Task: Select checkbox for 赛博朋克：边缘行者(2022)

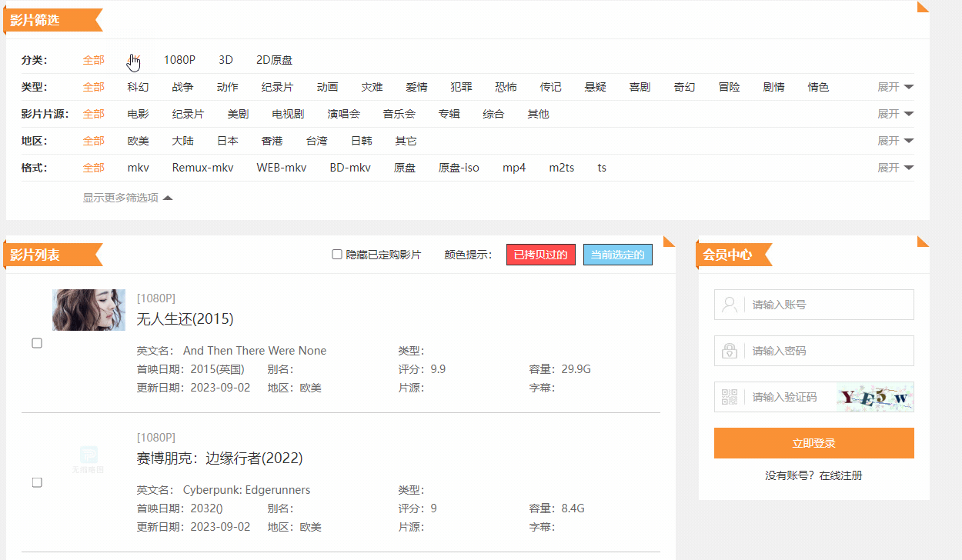Action: 37,482
